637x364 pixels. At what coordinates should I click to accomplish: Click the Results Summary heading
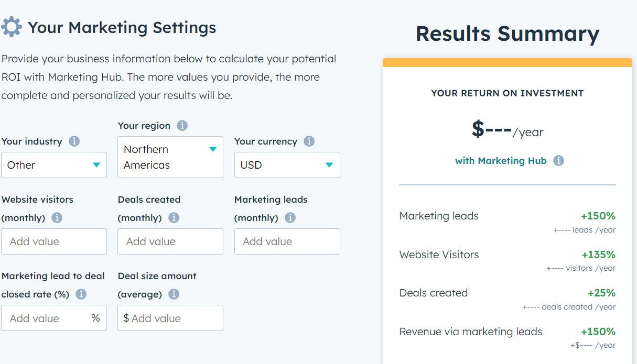coord(507,34)
